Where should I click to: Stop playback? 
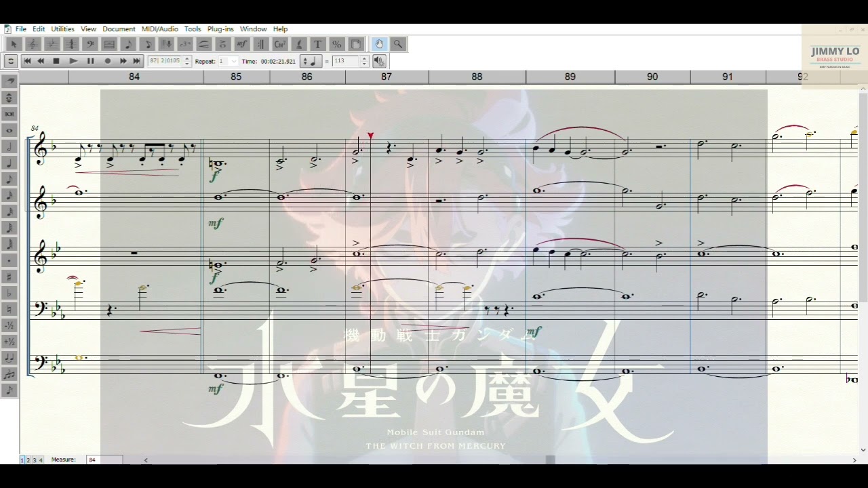(x=56, y=61)
